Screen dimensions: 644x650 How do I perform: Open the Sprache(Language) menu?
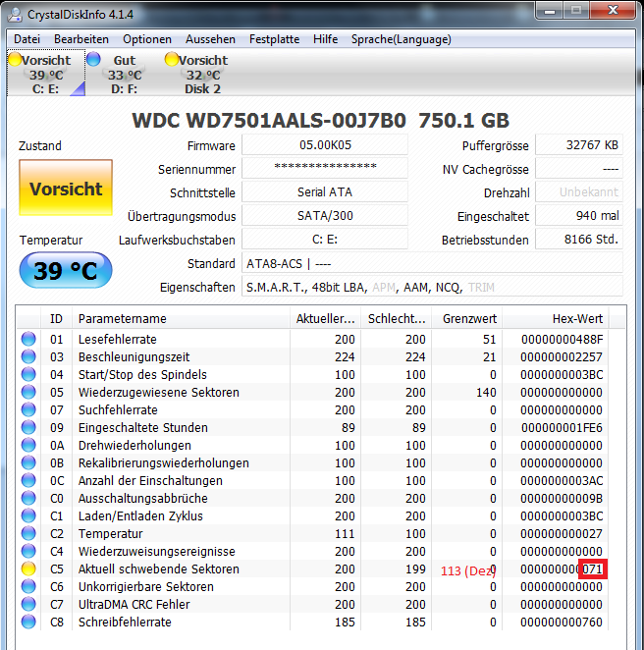(402, 39)
